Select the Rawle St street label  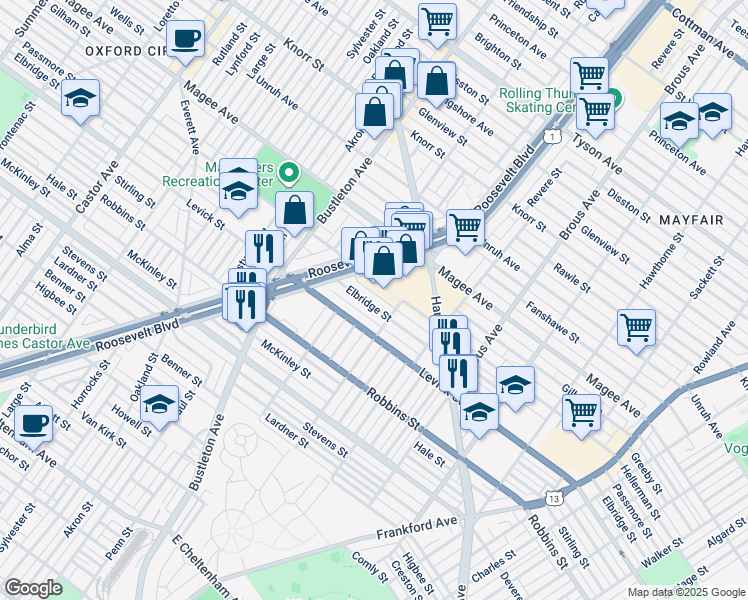click(571, 278)
